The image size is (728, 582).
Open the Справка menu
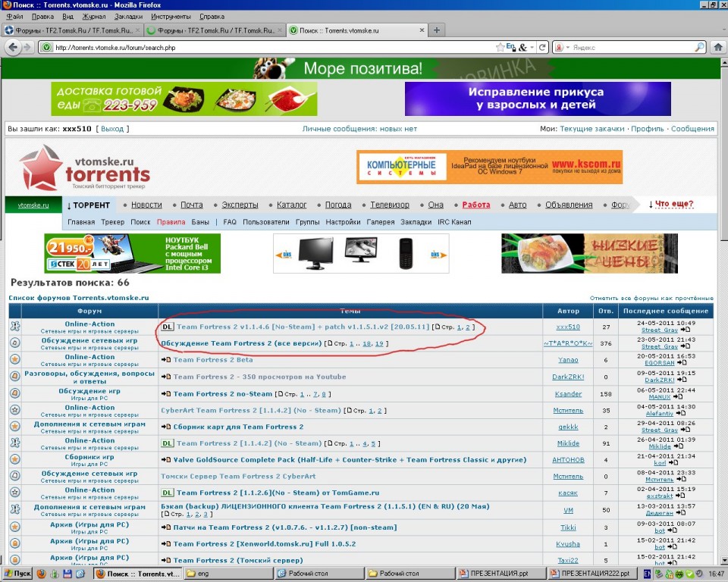pyautogui.click(x=212, y=16)
